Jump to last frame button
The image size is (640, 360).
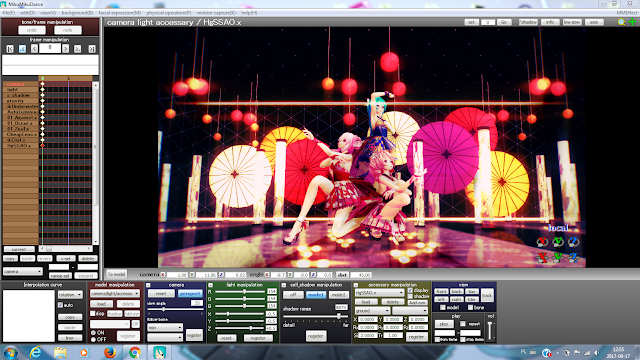tap(92, 49)
